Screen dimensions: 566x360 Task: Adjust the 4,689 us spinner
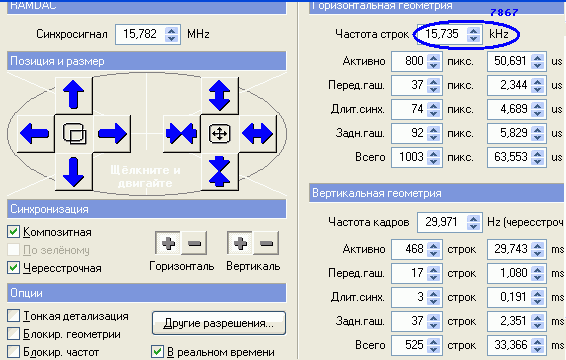click(538, 109)
